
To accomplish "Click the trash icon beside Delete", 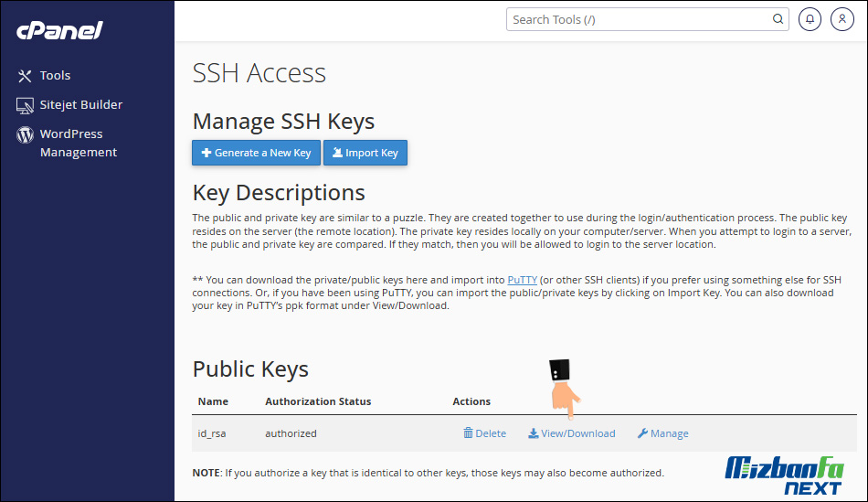I will (468, 433).
